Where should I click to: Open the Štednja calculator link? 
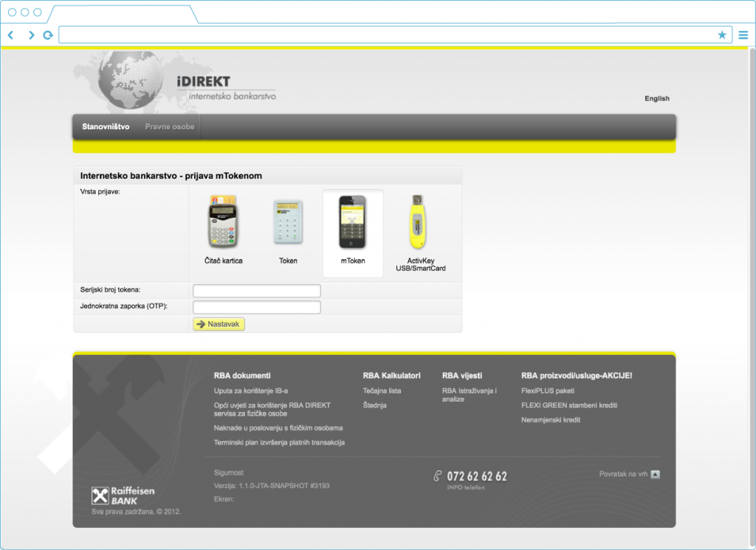(x=374, y=405)
